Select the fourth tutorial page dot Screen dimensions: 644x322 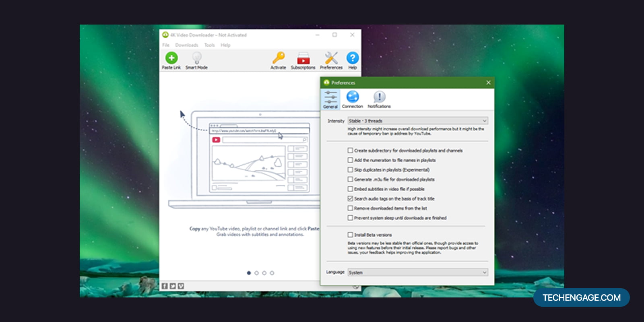[x=272, y=273]
